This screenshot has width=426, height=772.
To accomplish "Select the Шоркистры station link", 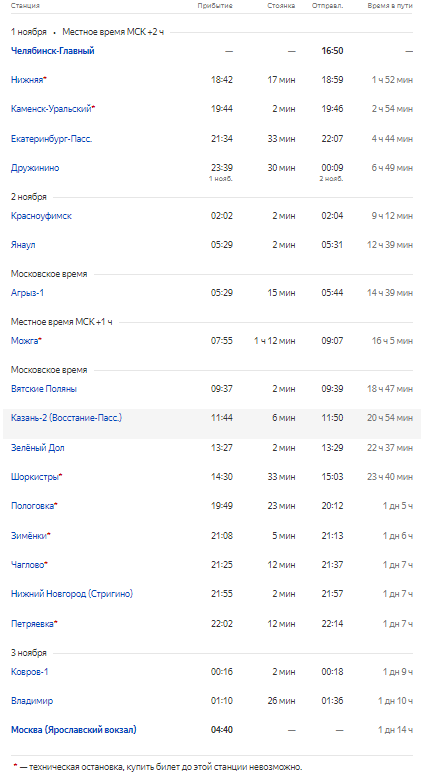I will pos(34,477).
